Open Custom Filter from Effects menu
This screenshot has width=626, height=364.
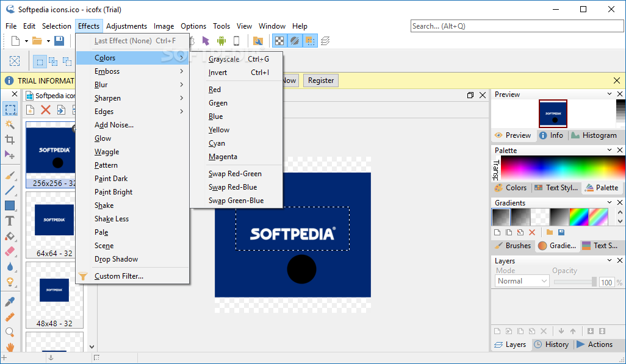(132, 276)
